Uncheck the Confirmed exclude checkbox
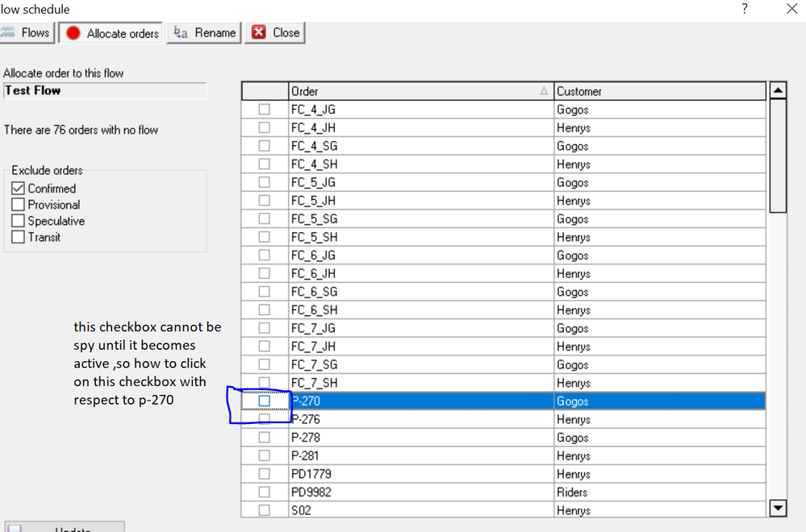The height and width of the screenshot is (532, 806). click(19, 189)
